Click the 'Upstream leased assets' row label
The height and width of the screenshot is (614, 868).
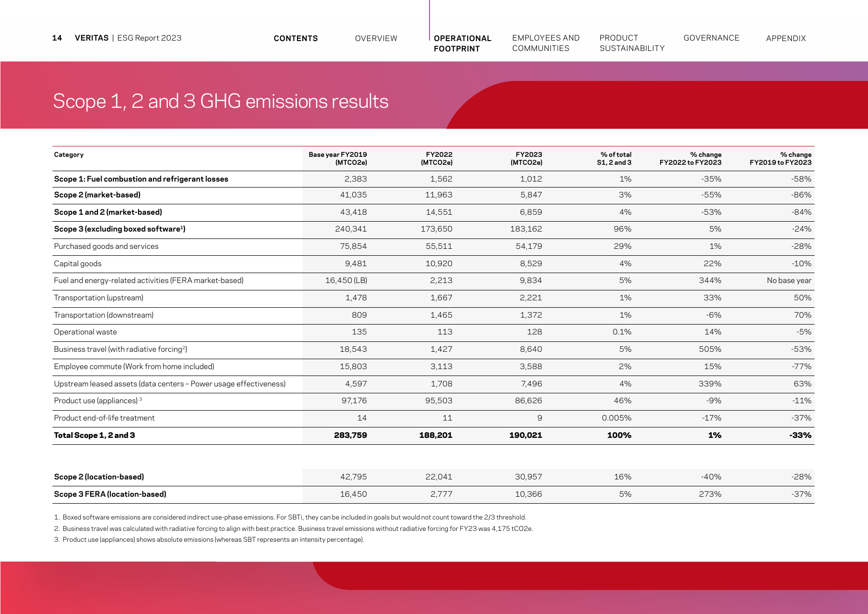click(x=170, y=384)
